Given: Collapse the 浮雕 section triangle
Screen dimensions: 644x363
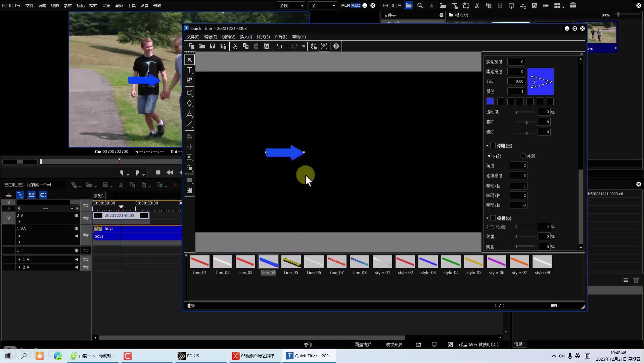Looking at the screenshot, I should pos(487,146).
